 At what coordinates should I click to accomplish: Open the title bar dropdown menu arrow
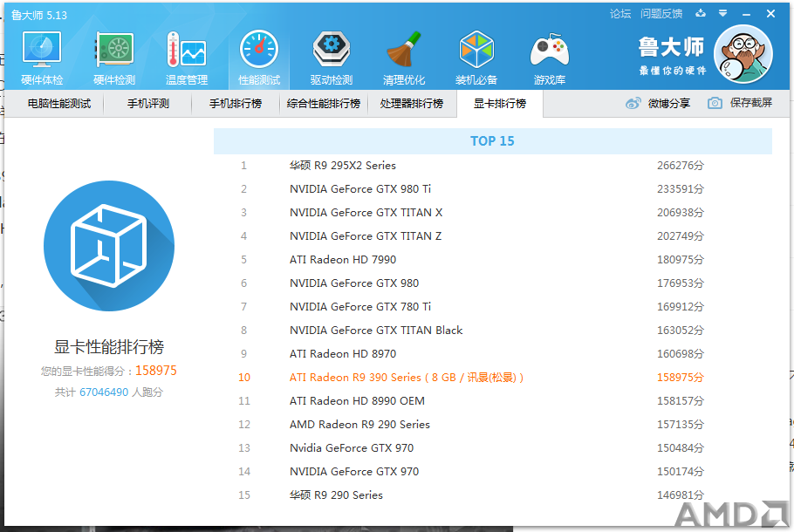(723, 13)
